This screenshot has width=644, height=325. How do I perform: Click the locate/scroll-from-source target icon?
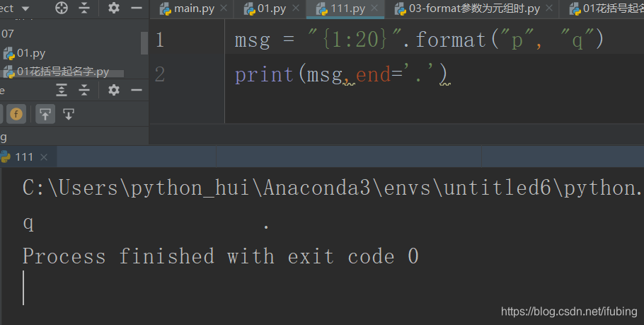click(61, 8)
